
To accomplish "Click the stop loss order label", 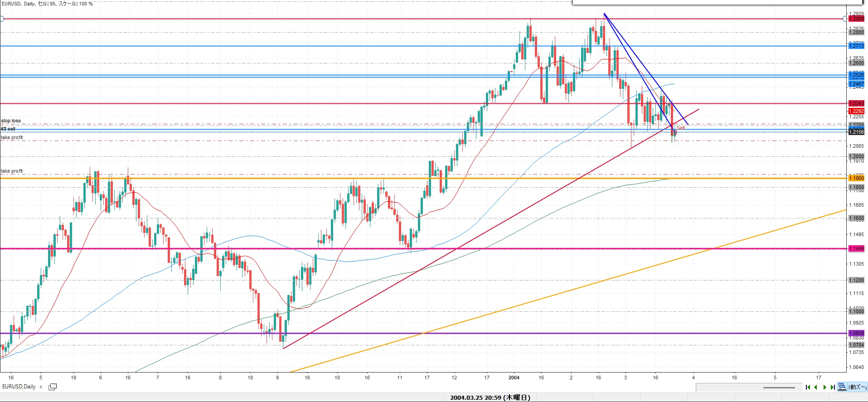I will [x=11, y=121].
